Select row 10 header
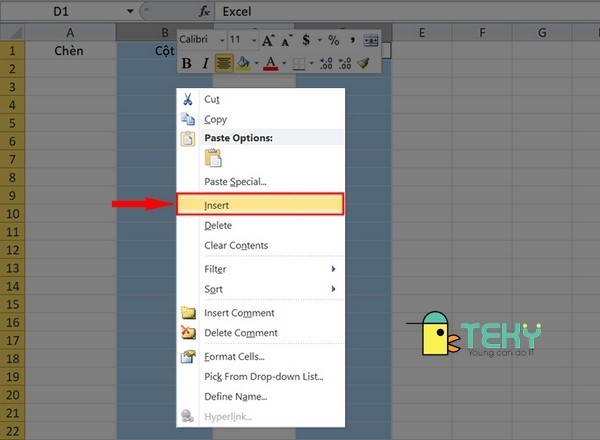The image size is (600, 440). click(12, 213)
